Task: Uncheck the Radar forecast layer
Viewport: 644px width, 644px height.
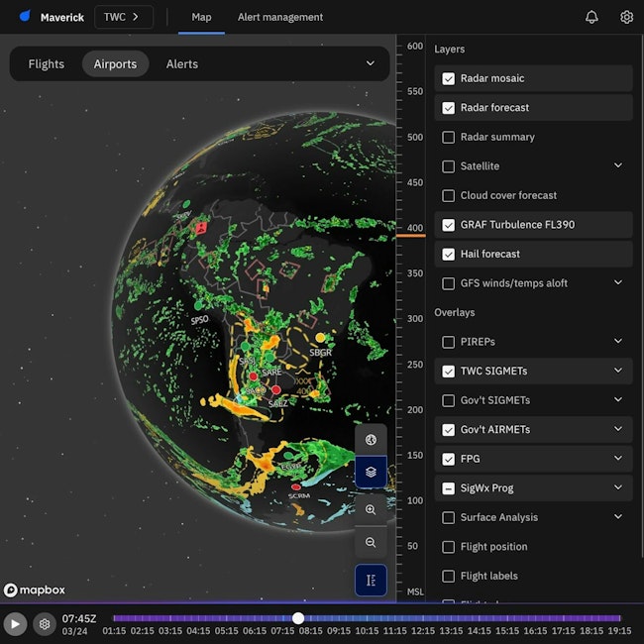Action: pyautogui.click(x=448, y=108)
